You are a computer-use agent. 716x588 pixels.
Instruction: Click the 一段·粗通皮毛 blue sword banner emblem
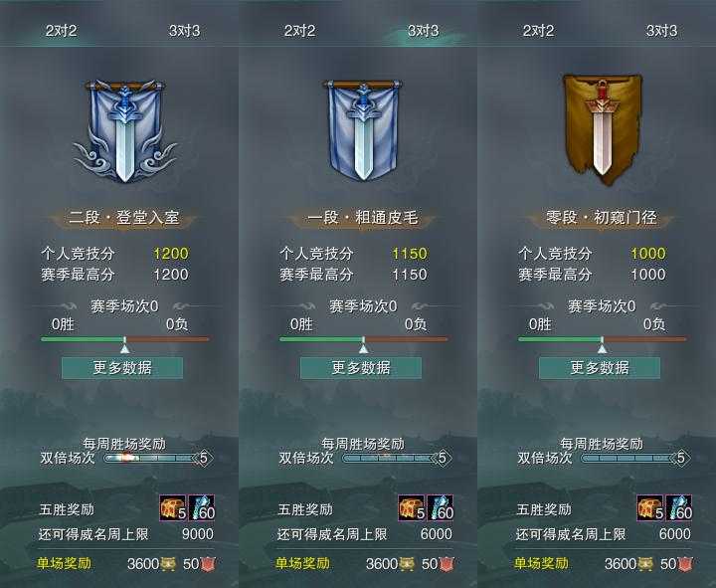pyautogui.click(x=363, y=130)
